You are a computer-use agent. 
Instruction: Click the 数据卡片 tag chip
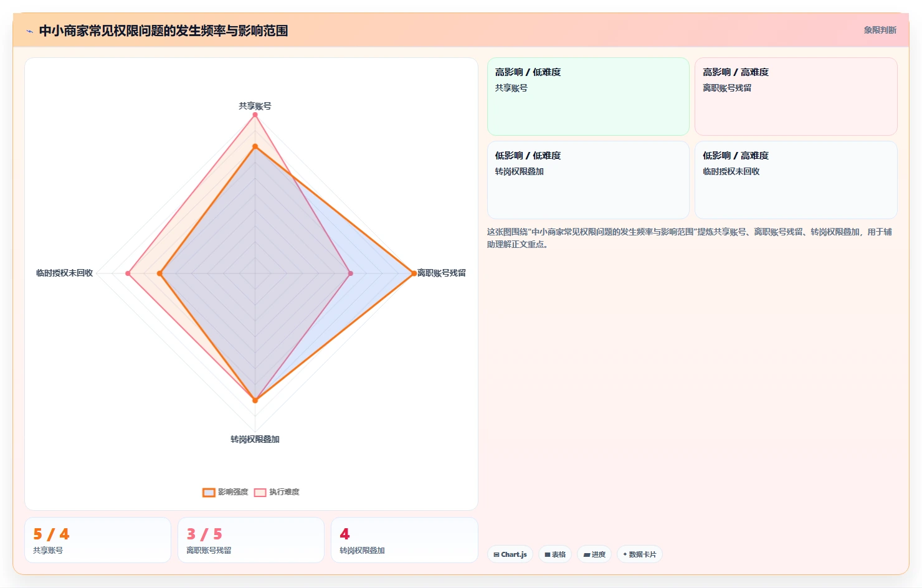640,554
